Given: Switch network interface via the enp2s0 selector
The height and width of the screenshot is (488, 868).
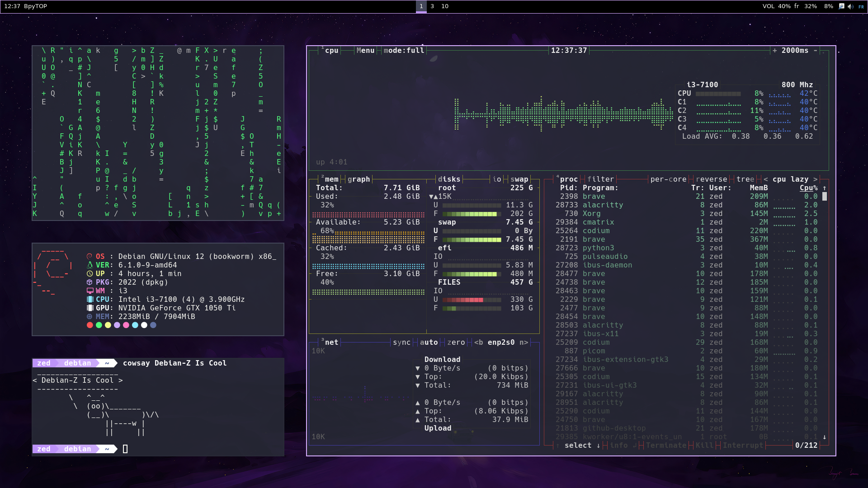Looking at the screenshot, I should click(x=500, y=342).
